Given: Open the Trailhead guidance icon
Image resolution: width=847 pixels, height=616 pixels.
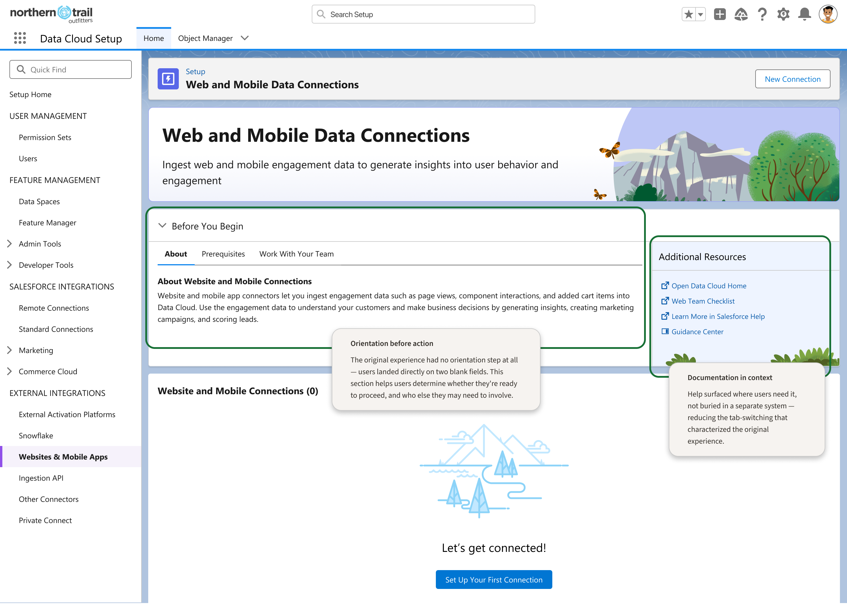Looking at the screenshot, I should (741, 14).
